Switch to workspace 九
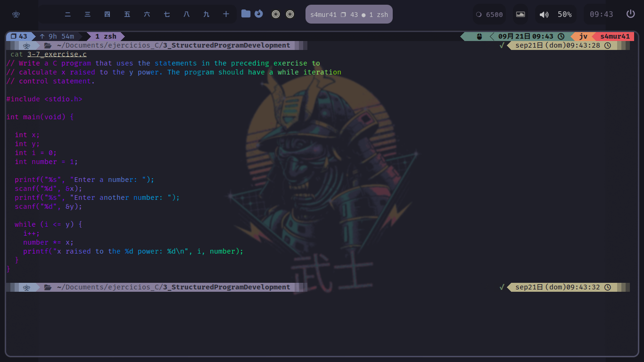 point(206,15)
